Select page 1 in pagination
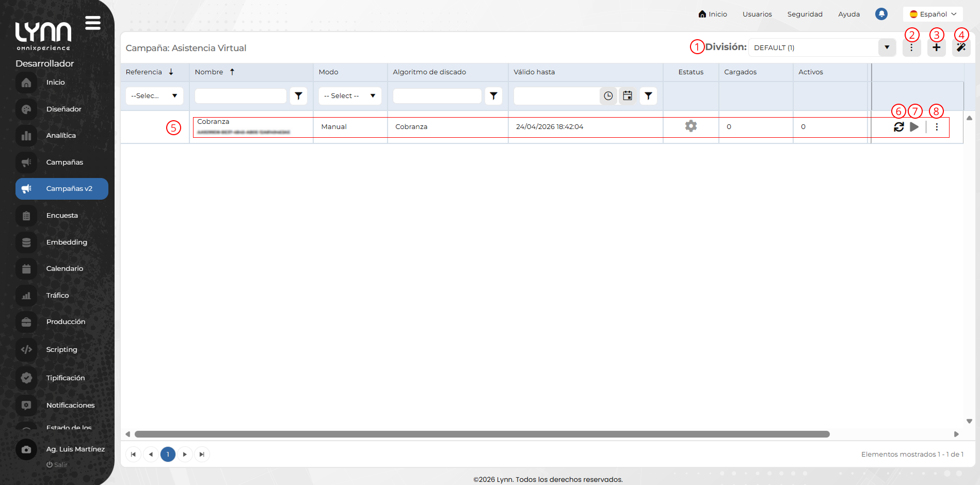This screenshot has height=485, width=980. (x=168, y=455)
